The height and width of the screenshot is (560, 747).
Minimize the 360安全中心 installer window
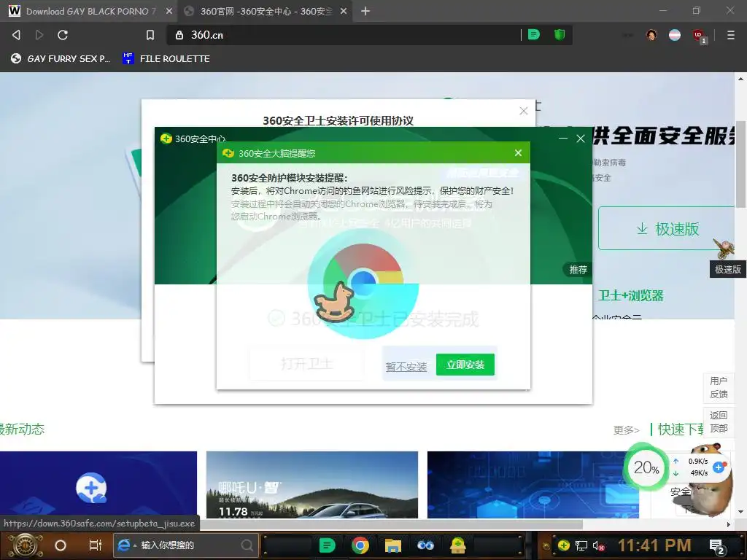click(563, 139)
